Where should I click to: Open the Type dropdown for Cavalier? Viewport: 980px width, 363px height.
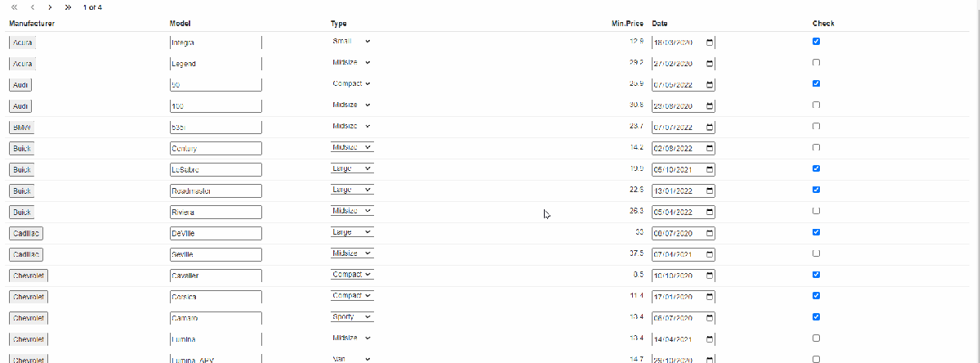point(352,275)
